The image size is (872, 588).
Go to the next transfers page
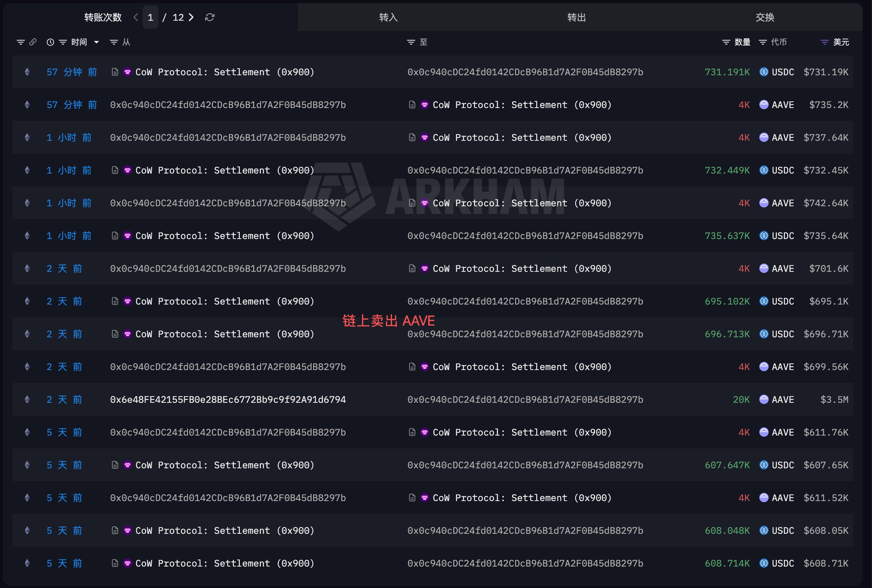(191, 17)
